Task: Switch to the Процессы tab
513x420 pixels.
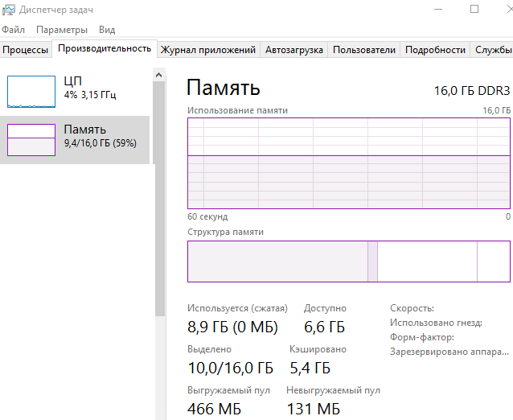Action: pos(26,50)
